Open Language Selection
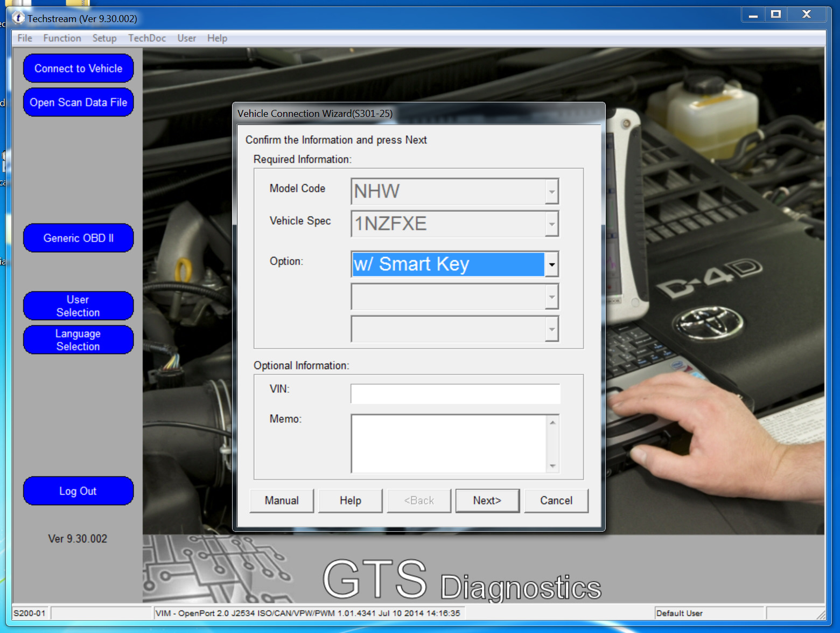This screenshot has height=633, width=840. pyautogui.click(x=79, y=340)
